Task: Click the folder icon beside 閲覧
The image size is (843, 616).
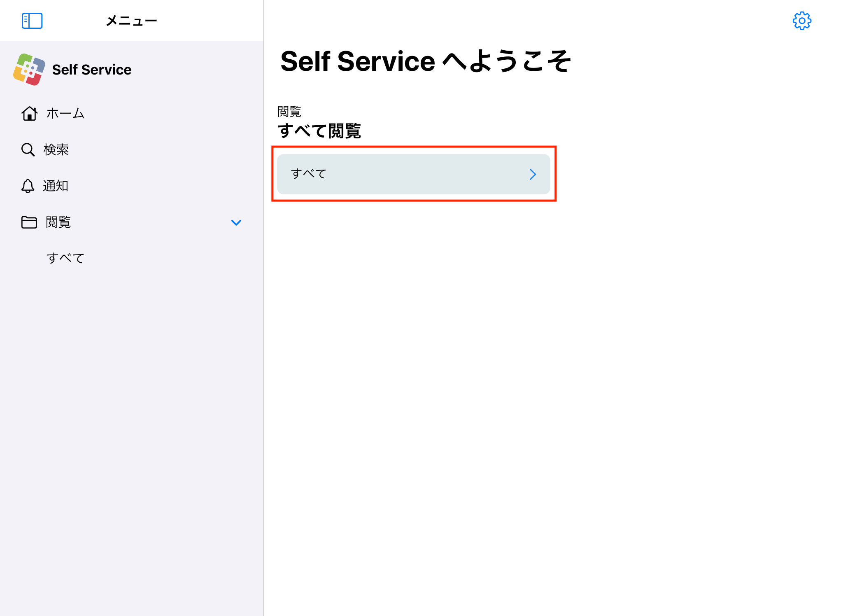Action: [x=29, y=222]
